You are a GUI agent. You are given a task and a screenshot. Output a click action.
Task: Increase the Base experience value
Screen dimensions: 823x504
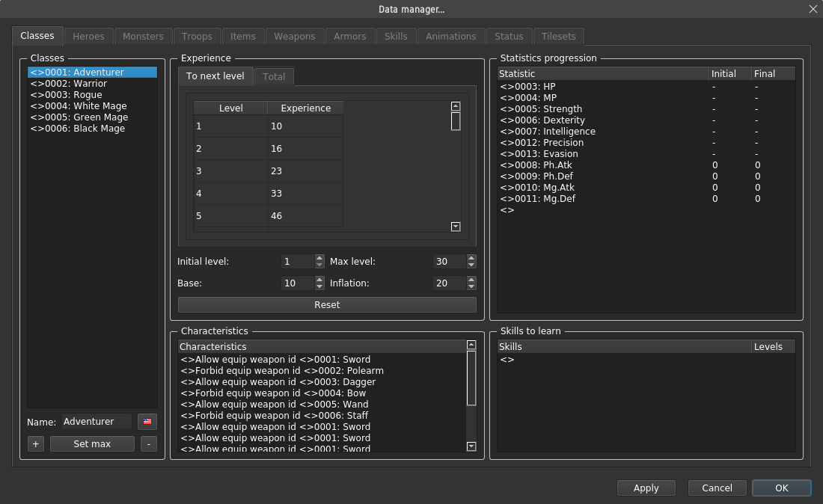319,280
